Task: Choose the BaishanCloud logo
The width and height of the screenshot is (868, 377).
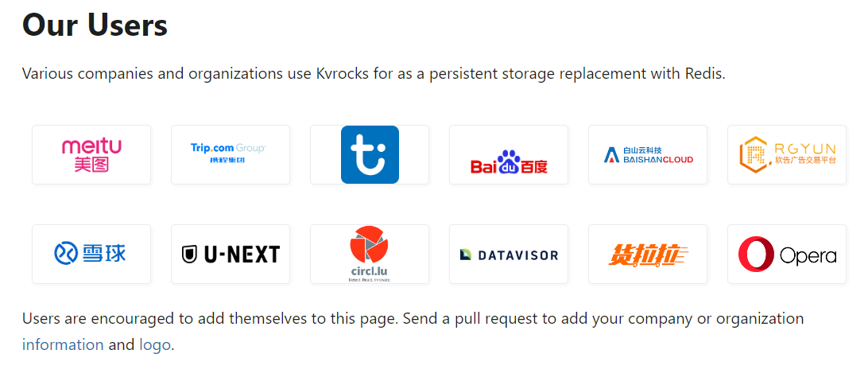Action: (x=648, y=154)
